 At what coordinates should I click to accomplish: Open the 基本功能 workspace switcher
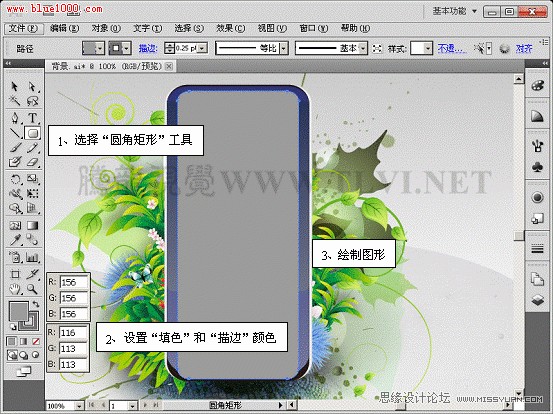pyautogui.click(x=455, y=11)
